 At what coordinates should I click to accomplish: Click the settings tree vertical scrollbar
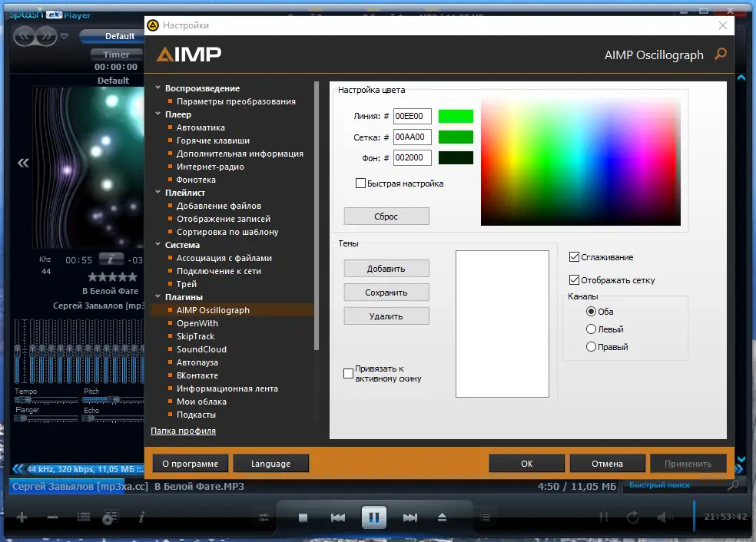pos(317,216)
